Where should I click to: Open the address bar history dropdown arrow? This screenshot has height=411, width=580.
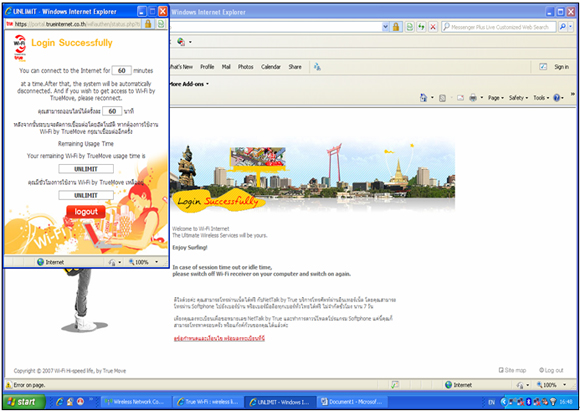[386, 27]
